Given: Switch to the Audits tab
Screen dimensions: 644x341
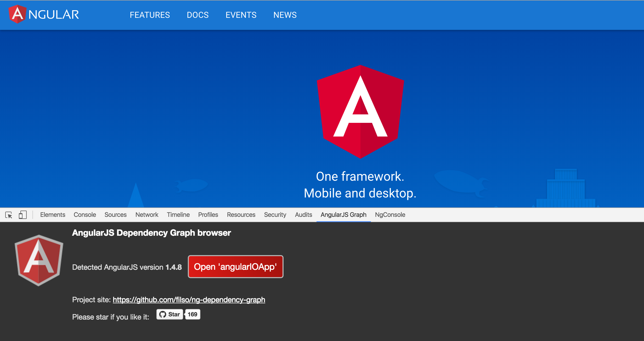Looking at the screenshot, I should coord(303,215).
